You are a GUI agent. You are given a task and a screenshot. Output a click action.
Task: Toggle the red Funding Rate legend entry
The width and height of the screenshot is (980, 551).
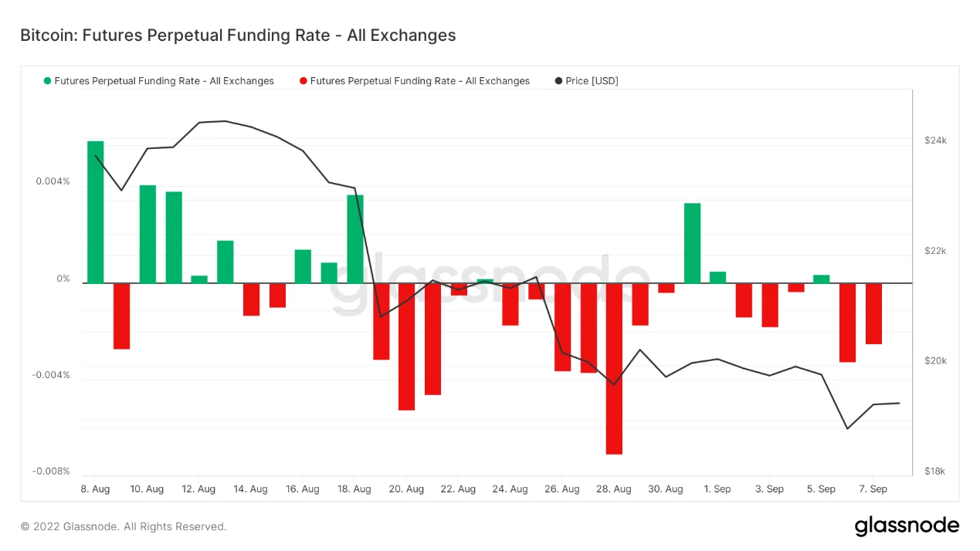(x=415, y=81)
